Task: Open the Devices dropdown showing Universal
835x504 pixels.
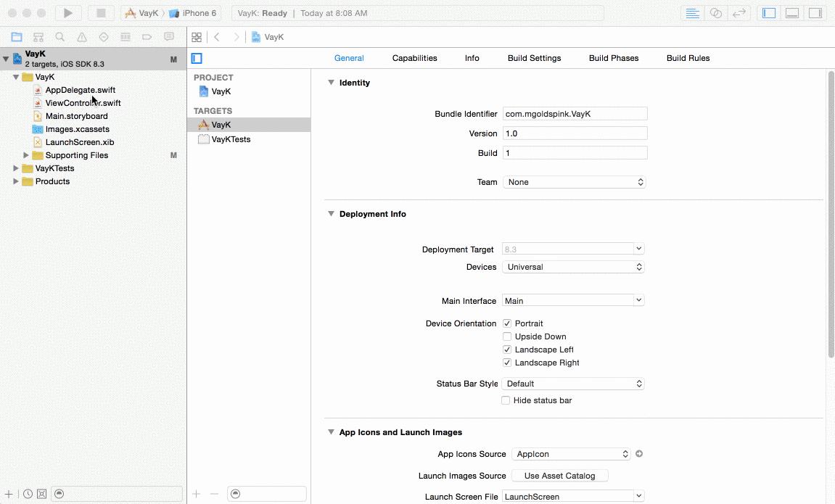Action: (x=574, y=267)
